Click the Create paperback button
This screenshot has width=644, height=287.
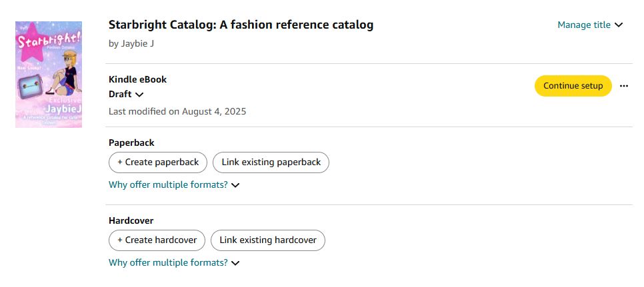pos(158,162)
